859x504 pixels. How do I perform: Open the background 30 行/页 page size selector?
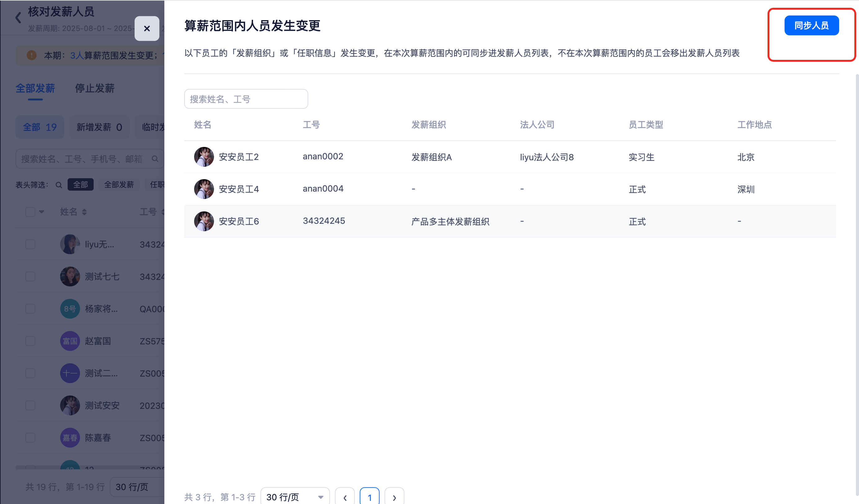pos(137,487)
